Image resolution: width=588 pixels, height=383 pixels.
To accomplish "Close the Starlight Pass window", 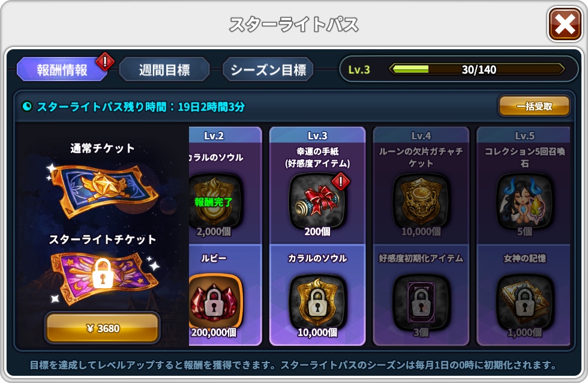I will pyautogui.click(x=565, y=25).
